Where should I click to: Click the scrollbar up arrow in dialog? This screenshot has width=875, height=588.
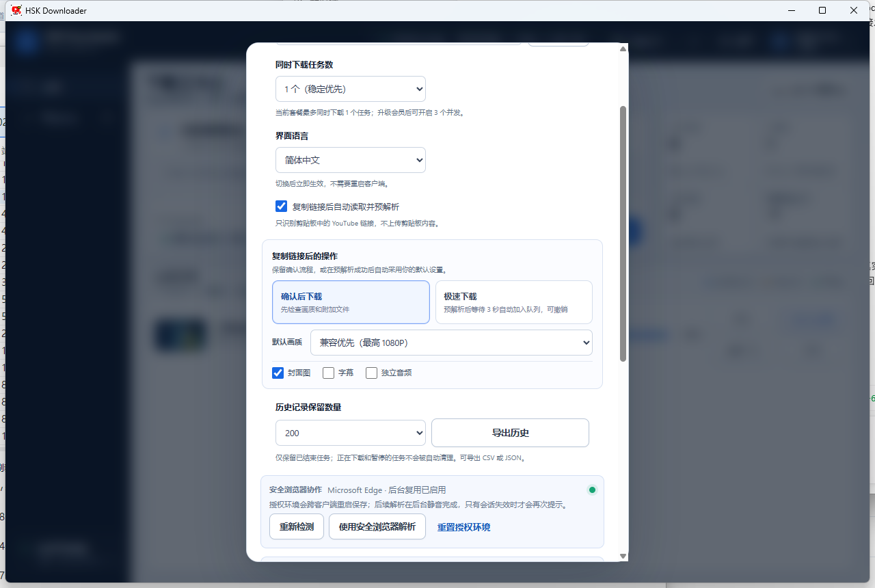623,49
